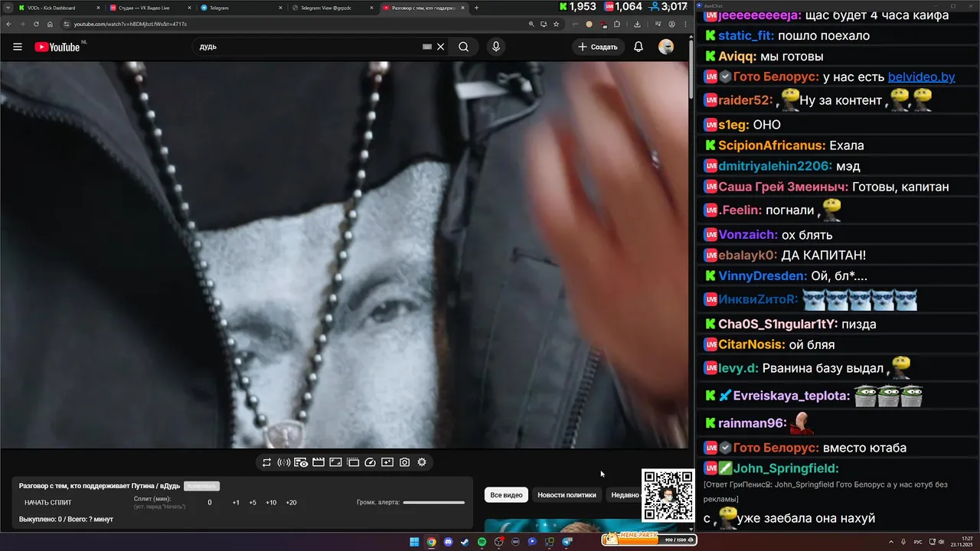Open the browser extensions puzzle icon
This screenshot has height=551, width=980.
(617, 24)
